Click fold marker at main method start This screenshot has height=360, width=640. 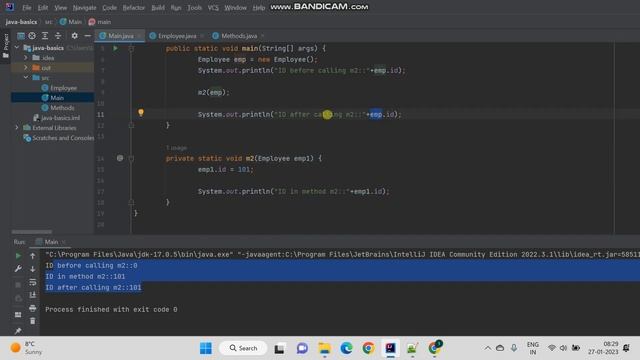pyautogui.click(x=131, y=48)
